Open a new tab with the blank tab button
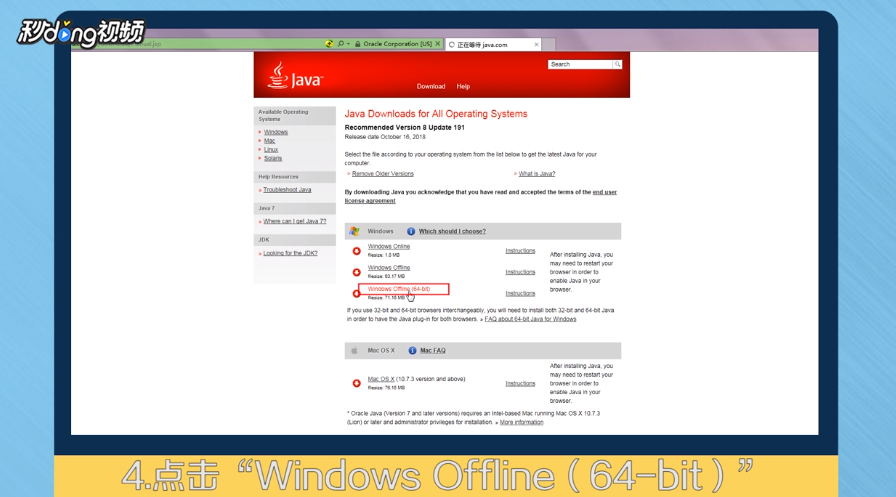This screenshot has height=497, width=896. click(548, 45)
